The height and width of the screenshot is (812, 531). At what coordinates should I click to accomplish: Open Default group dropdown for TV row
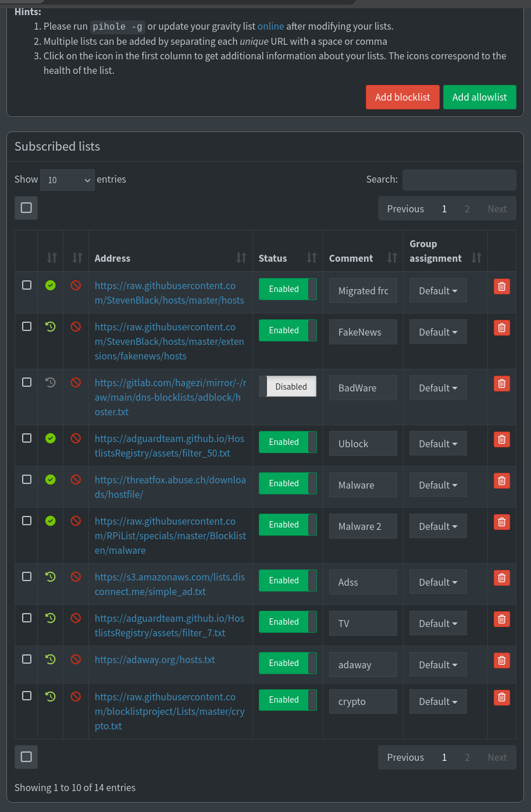point(438,624)
